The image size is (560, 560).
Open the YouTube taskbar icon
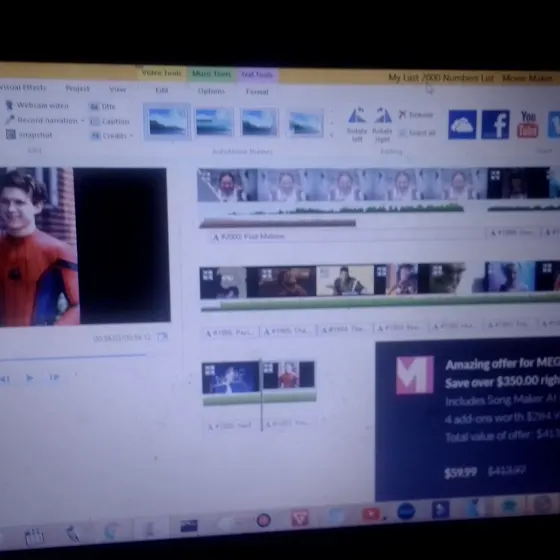371,514
